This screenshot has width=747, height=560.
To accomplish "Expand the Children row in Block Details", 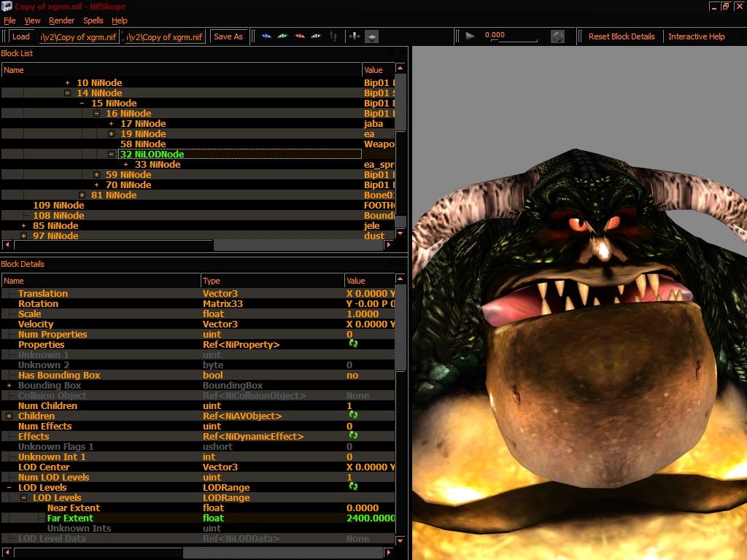I will [9, 416].
